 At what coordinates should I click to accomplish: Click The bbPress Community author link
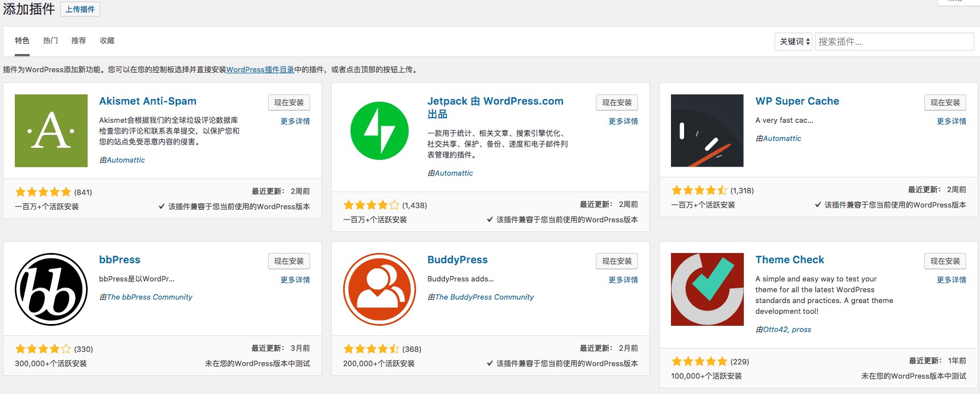[150, 297]
